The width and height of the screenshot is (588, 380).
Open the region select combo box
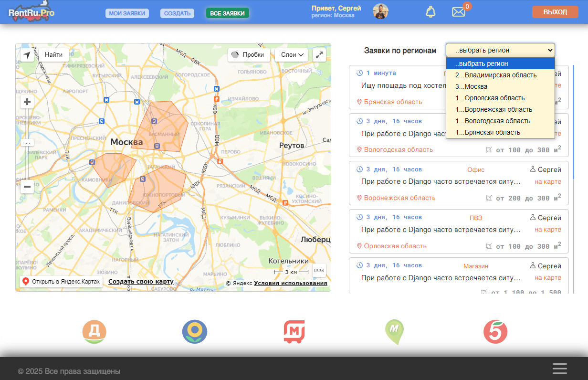500,50
